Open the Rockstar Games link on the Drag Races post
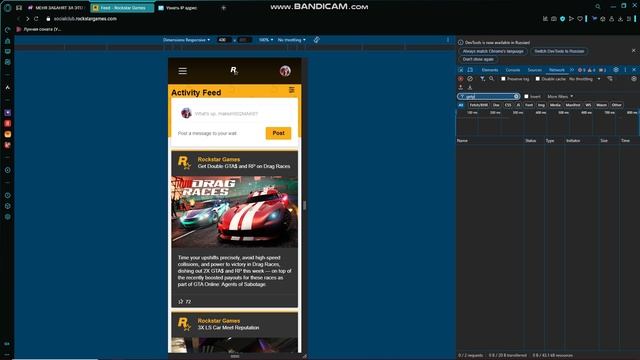This screenshot has width=640, height=360. point(219,160)
